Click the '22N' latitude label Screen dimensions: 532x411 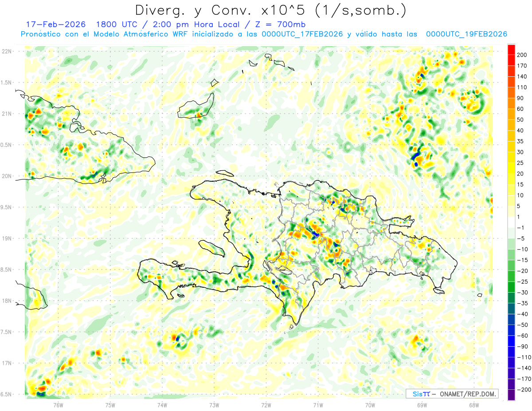click(7, 51)
